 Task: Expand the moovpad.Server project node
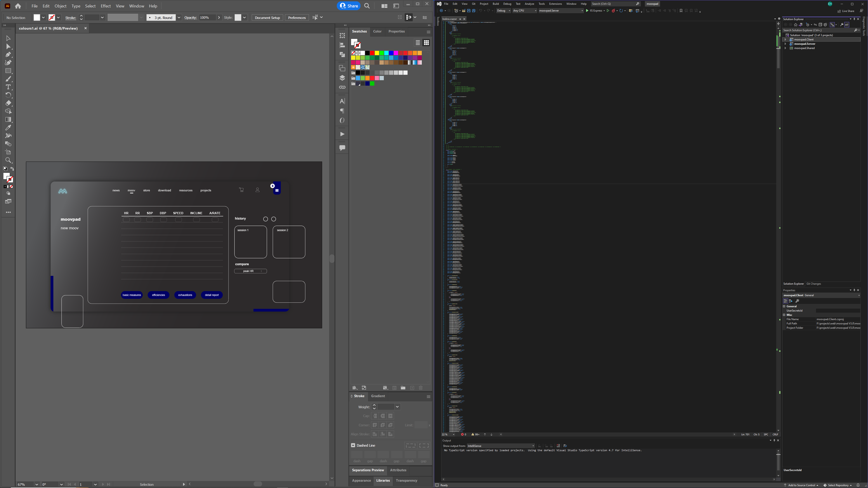[785, 44]
